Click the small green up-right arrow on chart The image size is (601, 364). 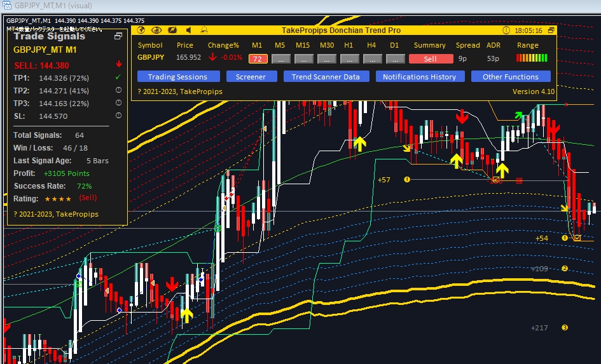coord(518,115)
